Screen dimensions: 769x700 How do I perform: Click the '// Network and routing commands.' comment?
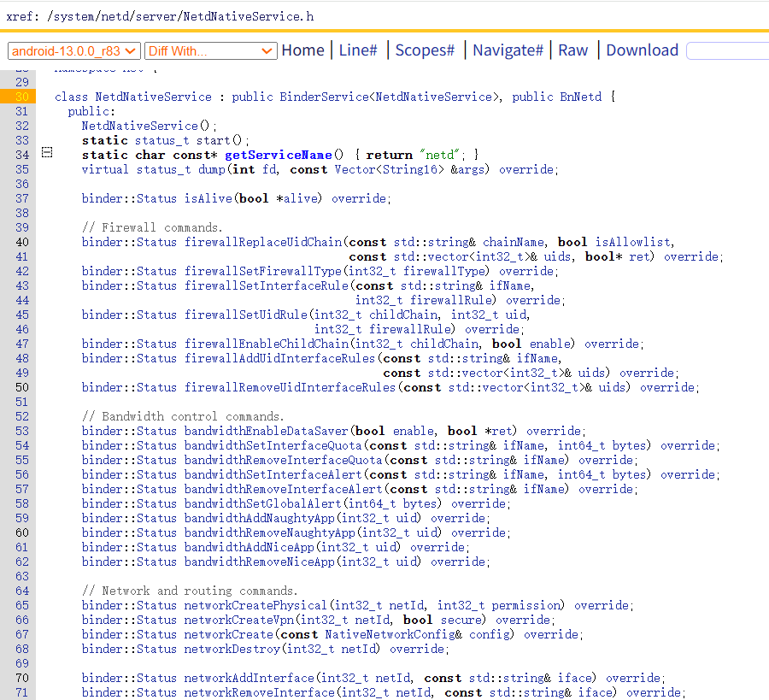pos(190,591)
